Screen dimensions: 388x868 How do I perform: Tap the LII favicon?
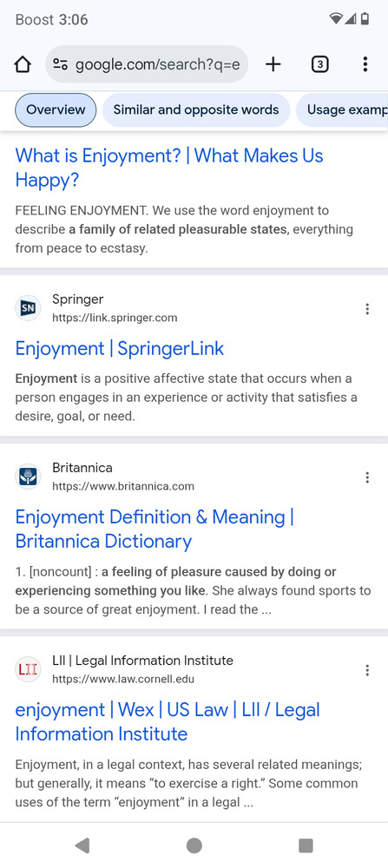[28, 670]
